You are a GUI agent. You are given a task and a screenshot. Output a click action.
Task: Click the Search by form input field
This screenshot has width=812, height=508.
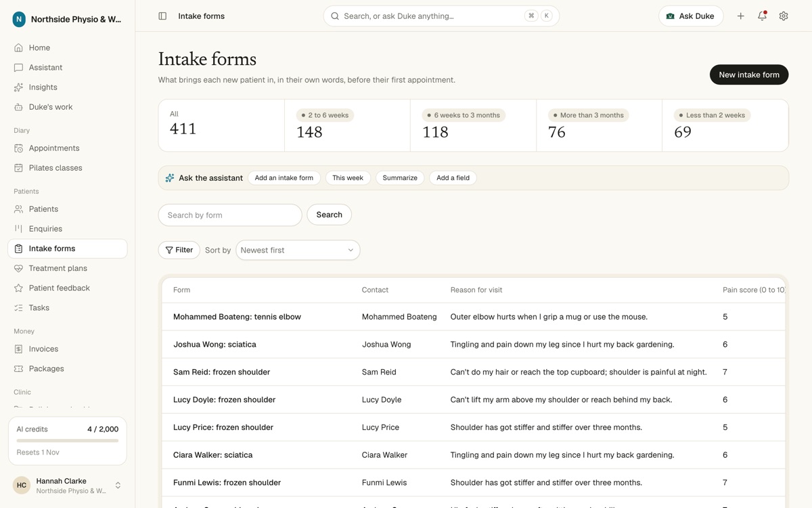[230, 215]
